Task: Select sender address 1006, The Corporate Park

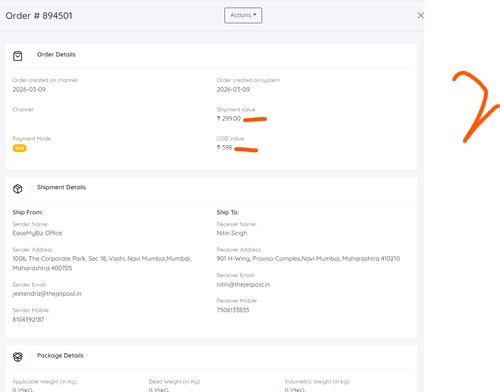Action: coord(102,263)
